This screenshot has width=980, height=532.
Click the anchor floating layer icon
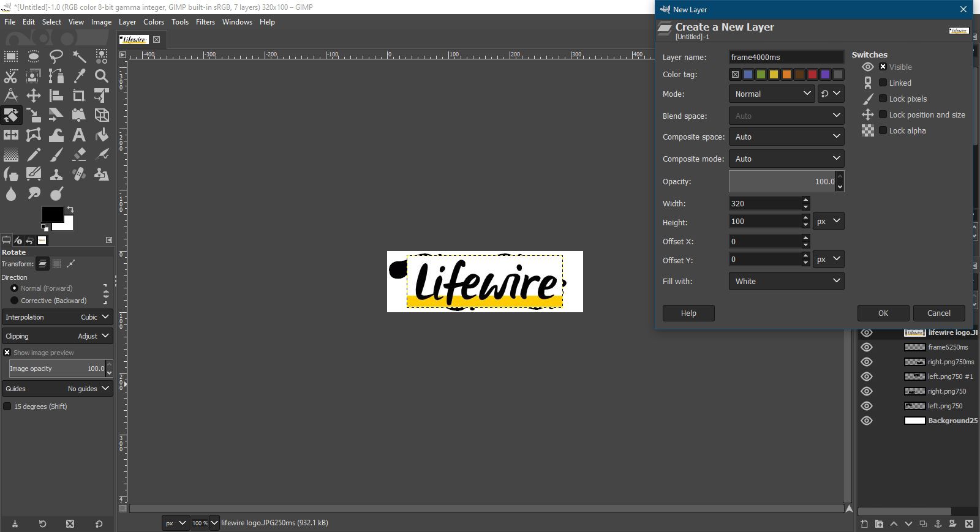pyautogui.click(x=938, y=523)
